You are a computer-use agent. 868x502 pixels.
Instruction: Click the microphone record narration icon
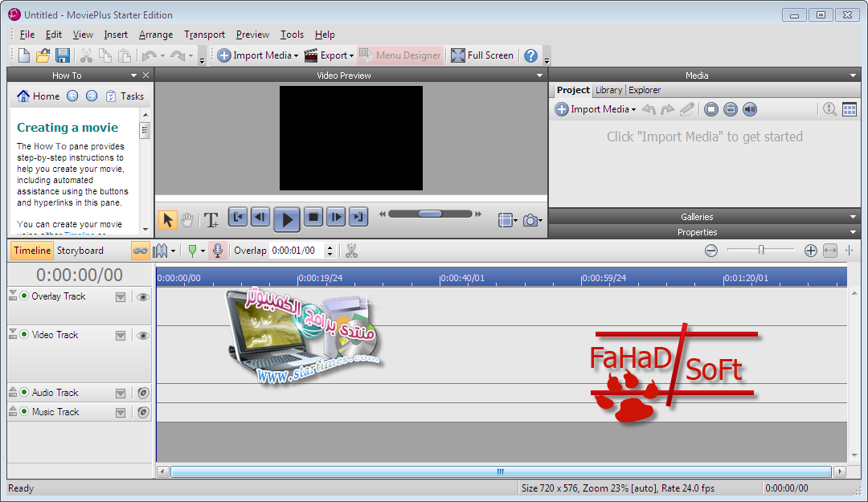pyautogui.click(x=217, y=251)
